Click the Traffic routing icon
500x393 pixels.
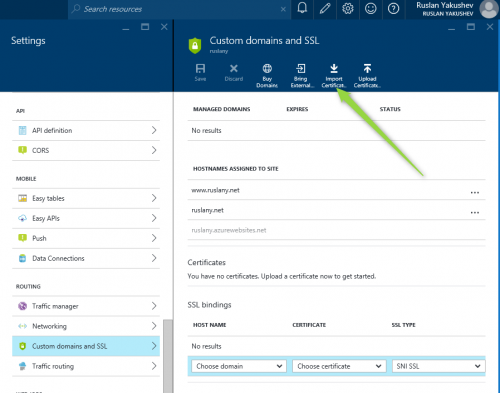22,366
